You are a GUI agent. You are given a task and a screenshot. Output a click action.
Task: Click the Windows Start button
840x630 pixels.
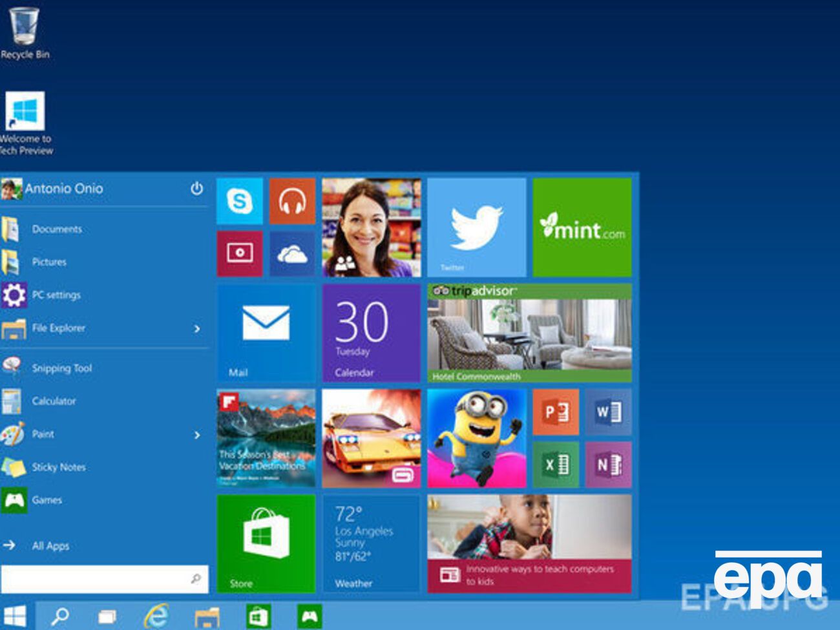15,616
